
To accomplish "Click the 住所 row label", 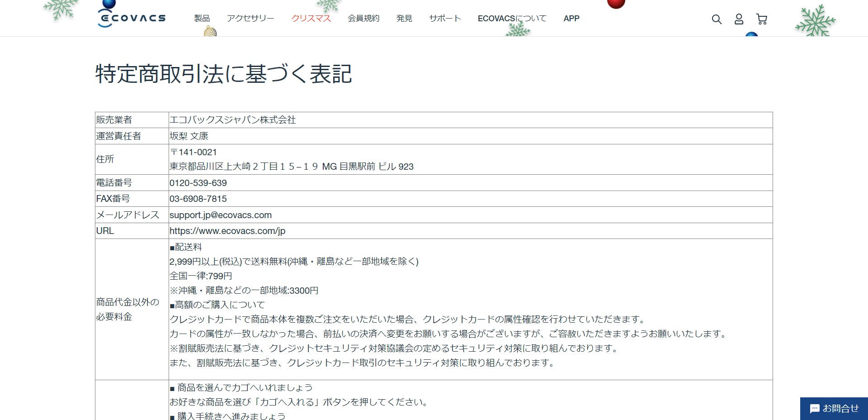I will point(105,159).
